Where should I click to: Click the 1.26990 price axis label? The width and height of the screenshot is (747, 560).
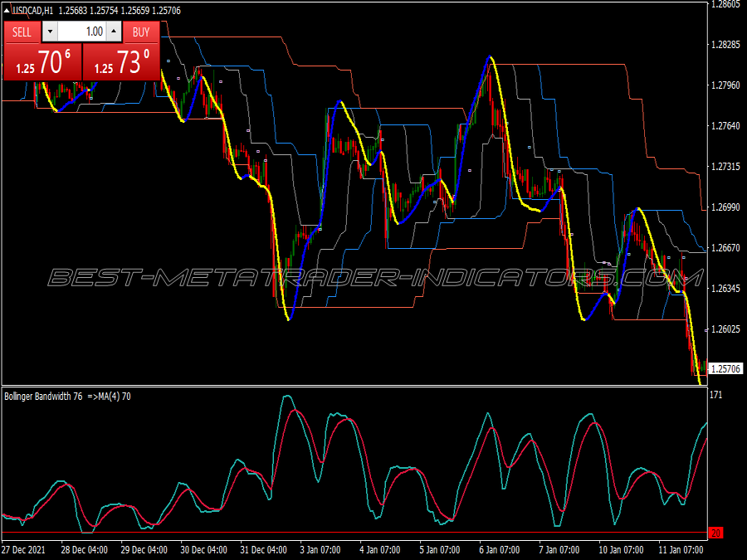pyautogui.click(x=725, y=207)
